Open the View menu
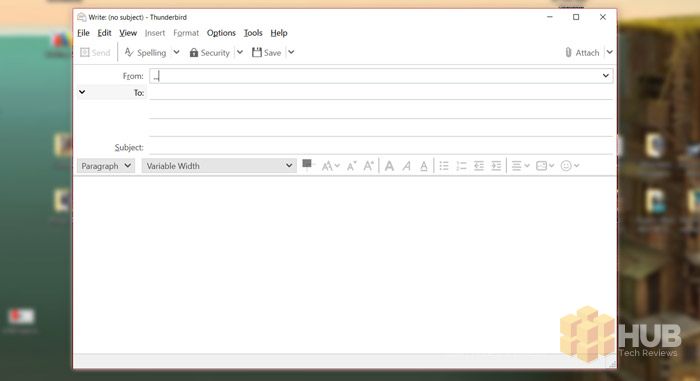The image size is (700, 381). (x=128, y=33)
